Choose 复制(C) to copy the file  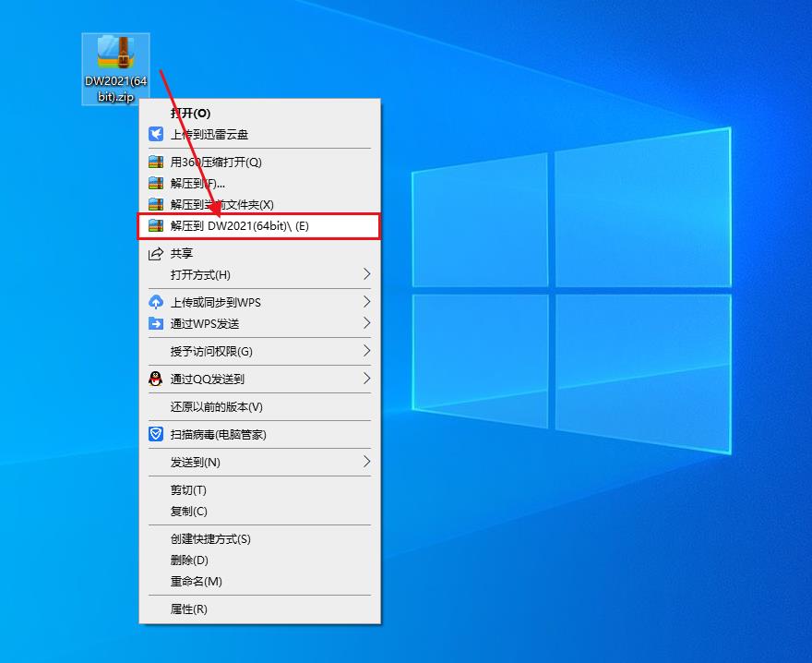point(260,512)
